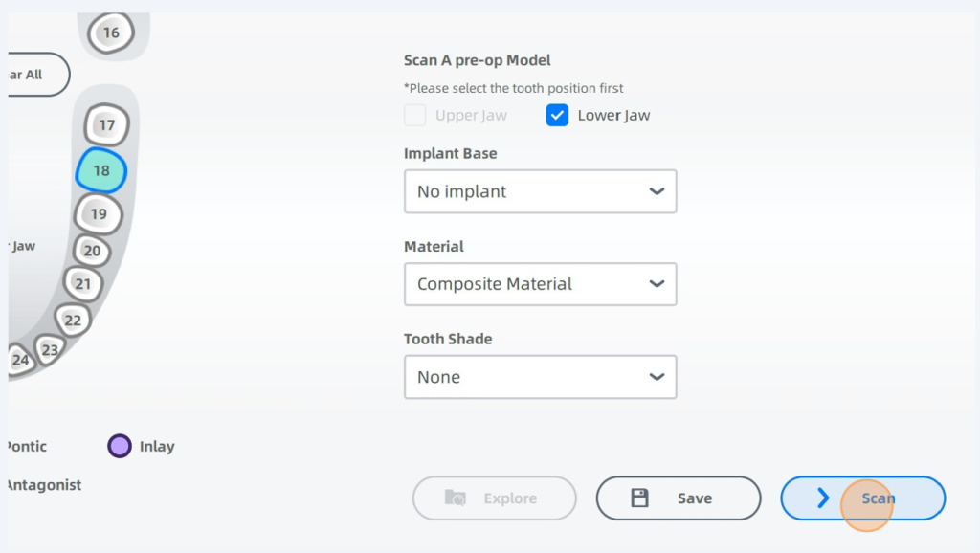Pick the purple Inlay color swatch
980x553 pixels.
click(x=120, y=446)
